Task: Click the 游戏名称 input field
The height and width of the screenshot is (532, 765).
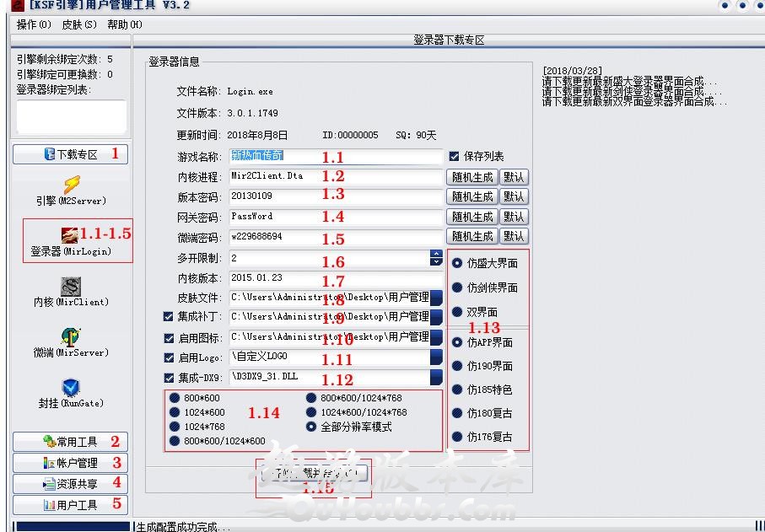Action: point(336,157)
